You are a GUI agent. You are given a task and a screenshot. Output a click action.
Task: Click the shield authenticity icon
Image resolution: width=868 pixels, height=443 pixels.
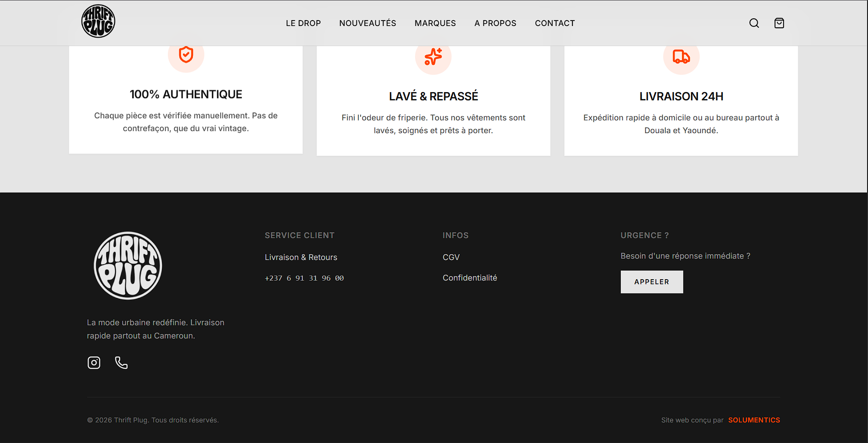point(186,55)
